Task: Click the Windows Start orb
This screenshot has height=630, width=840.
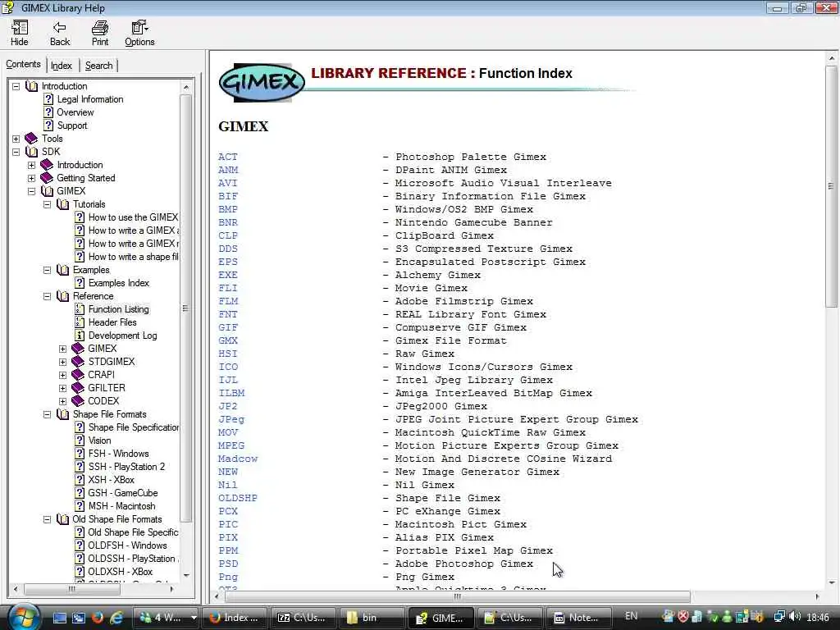Action: [x=24, y=617]
